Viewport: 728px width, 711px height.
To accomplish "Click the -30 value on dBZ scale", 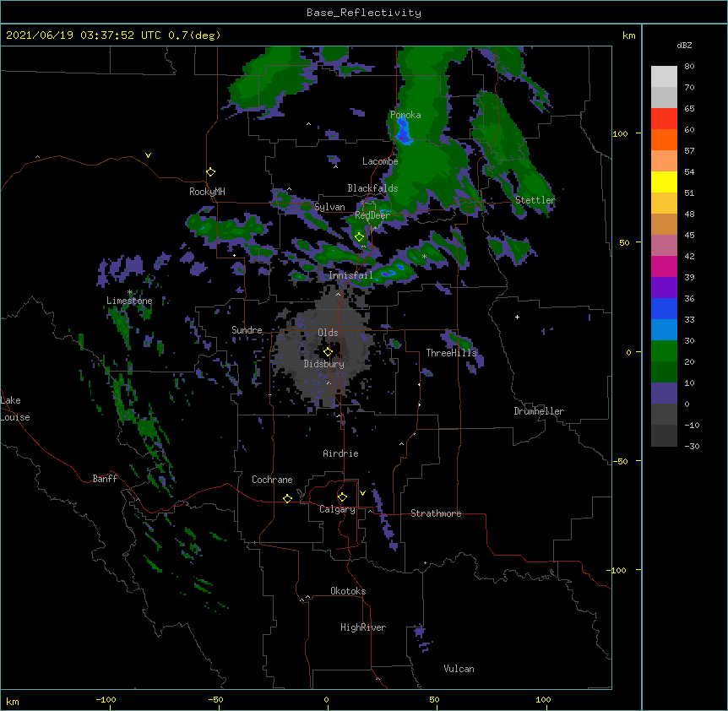I will [x=692, y=447].
